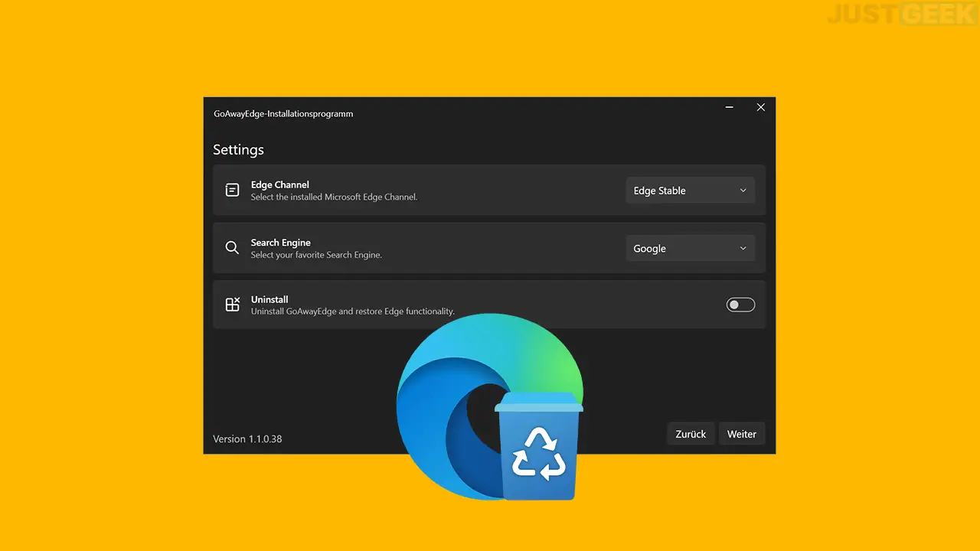Close the GoAwayEdge installer window

click(x=760, y=108)
